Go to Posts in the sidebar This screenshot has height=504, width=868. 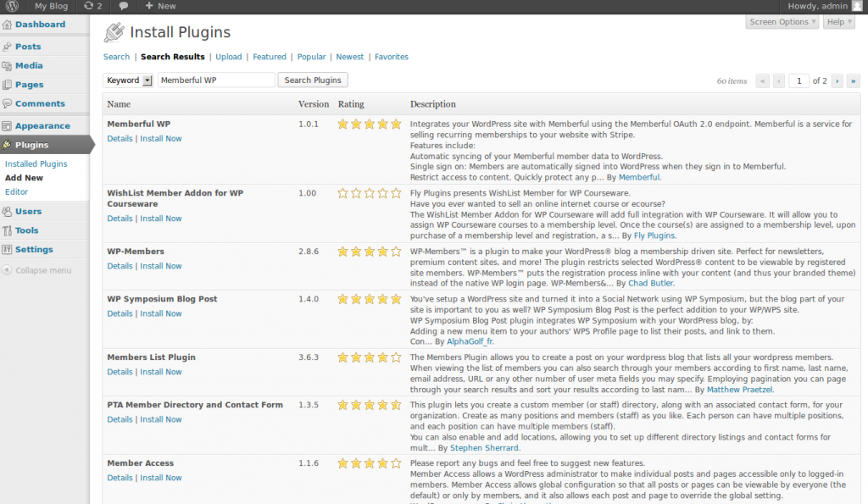(x=28, y=47)
